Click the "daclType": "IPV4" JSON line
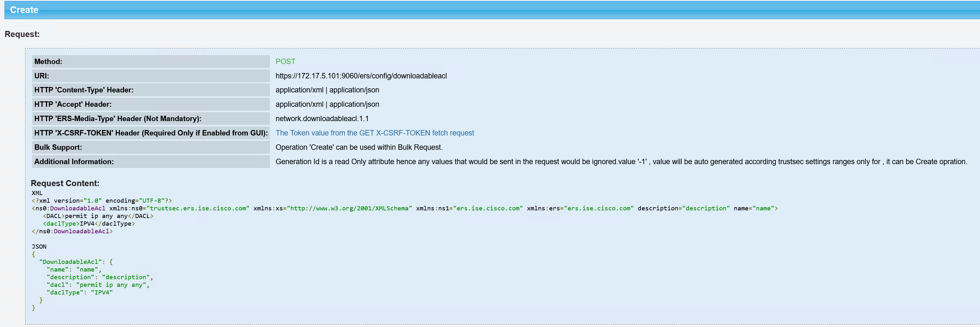This screenshot has width=980, height=327. (x=80, y=292)
